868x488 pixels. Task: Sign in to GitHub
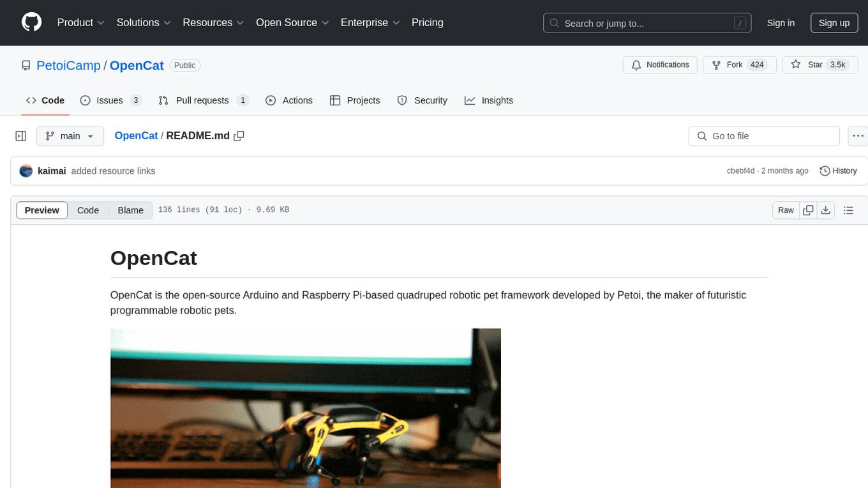[781, 23]
